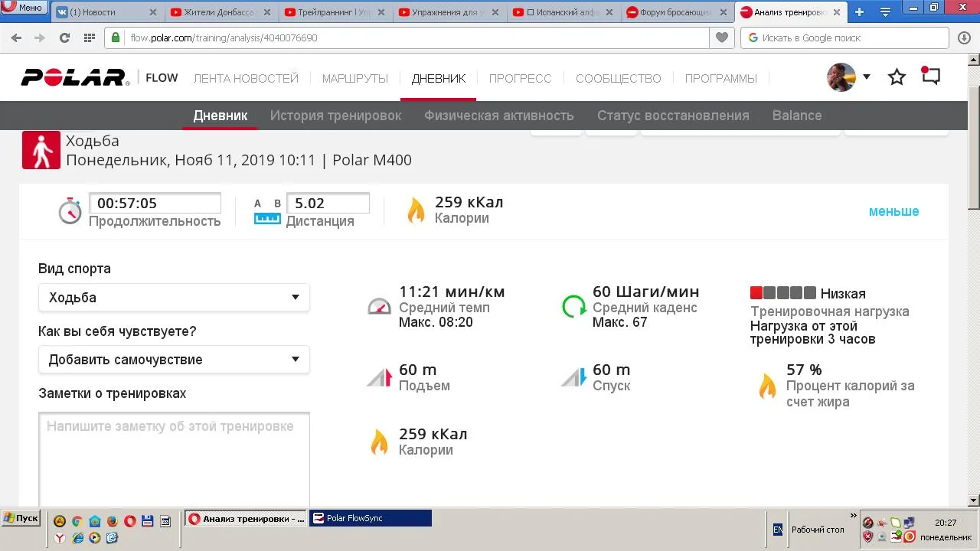
Task: Open the notifications chat bubble icon
Action: pyautogui.click(x=930, y=77)
